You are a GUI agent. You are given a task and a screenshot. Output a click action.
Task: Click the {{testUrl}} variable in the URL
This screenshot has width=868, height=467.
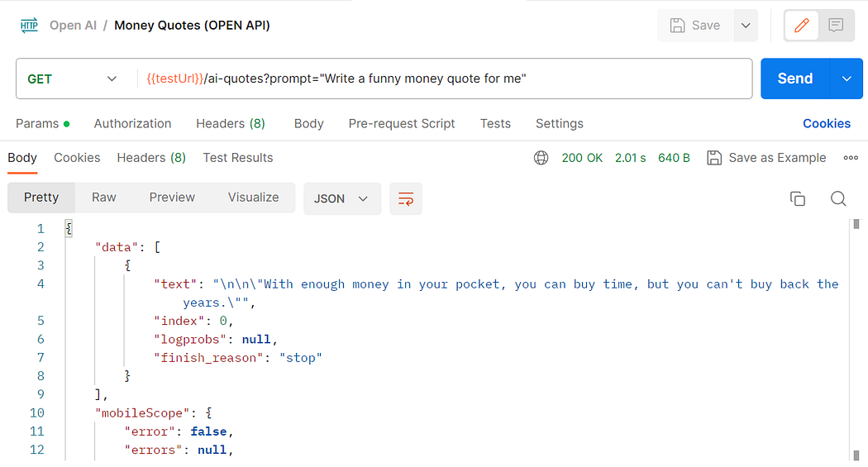click(175, 79)
